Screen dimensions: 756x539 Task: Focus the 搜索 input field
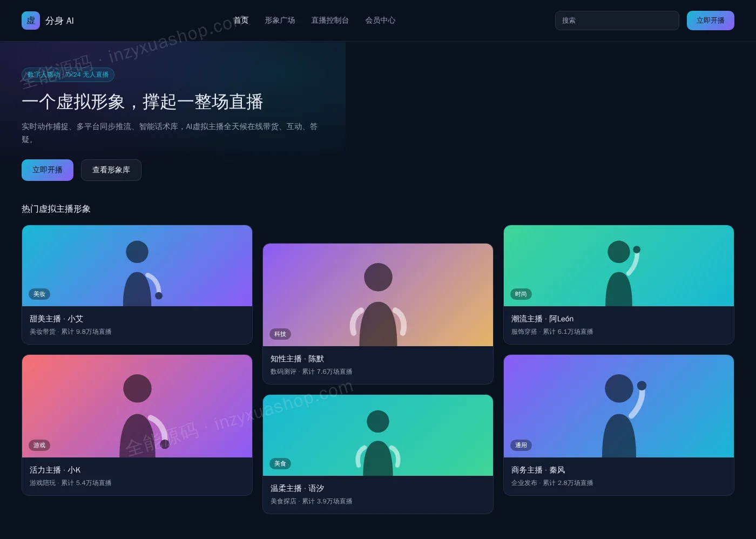[617, 21]
